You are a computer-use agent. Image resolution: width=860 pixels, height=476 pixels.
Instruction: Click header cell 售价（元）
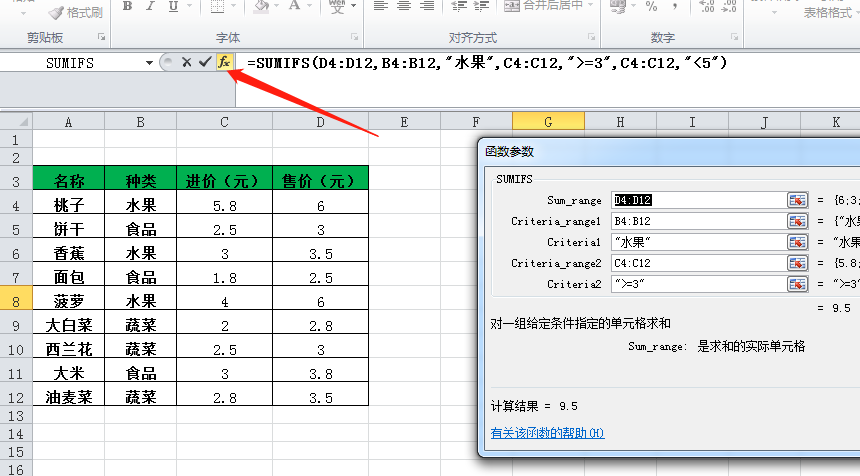320,180
